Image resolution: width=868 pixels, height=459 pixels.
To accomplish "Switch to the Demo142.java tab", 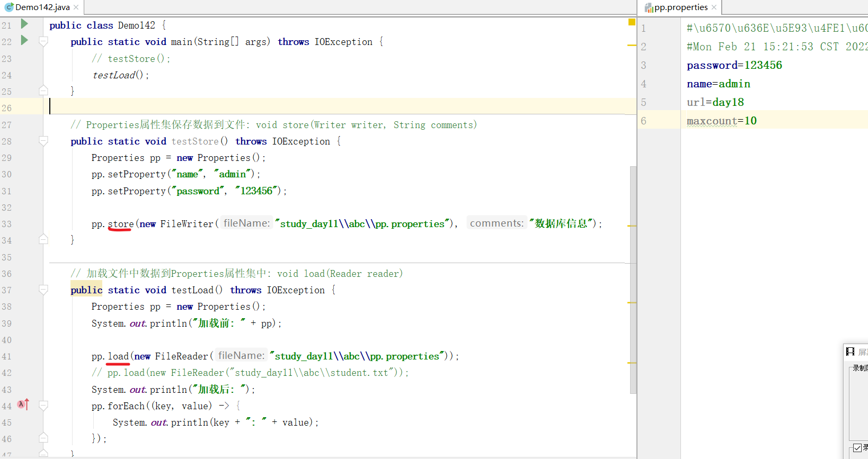I will pyautogui.click(x=42, y=7).
